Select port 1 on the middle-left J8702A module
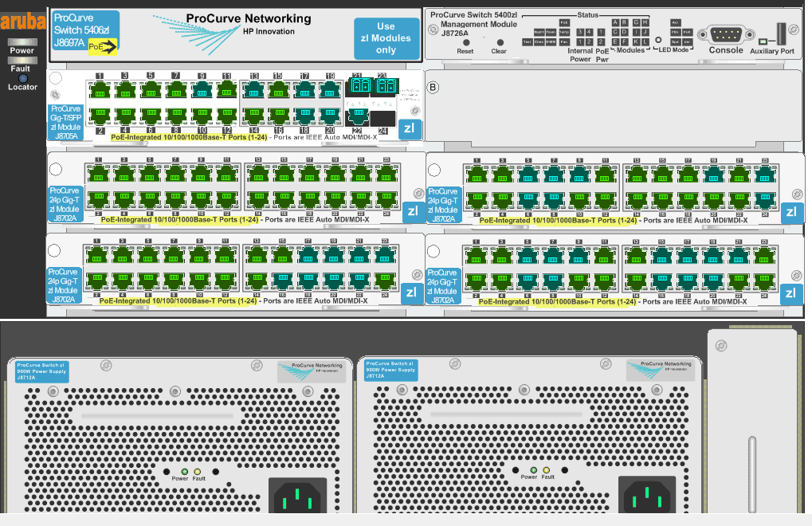This screenshot has width=812, height=526. tap(98, 174)
